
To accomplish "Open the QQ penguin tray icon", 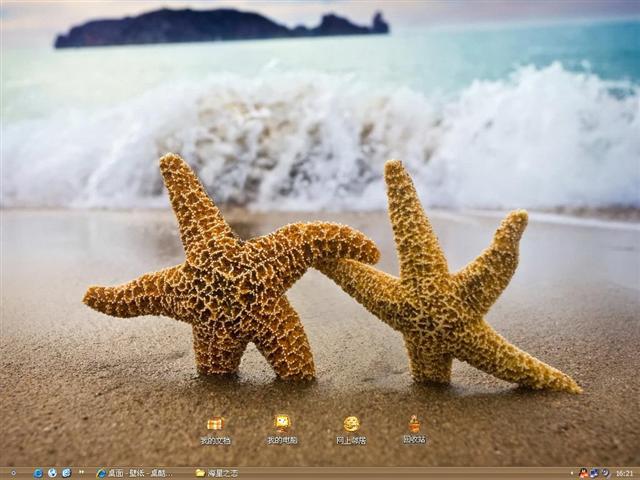I will 583,473.
